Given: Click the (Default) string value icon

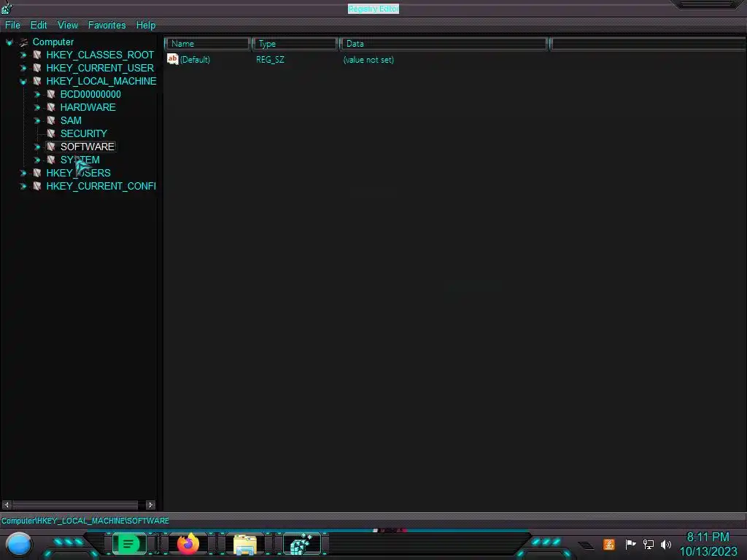Looking at the screenshot, I should (172, 59).
